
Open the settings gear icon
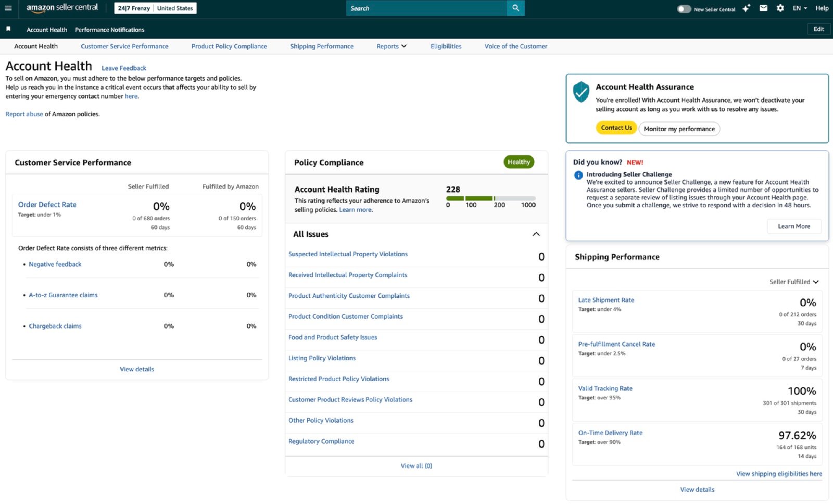[780, 8]
